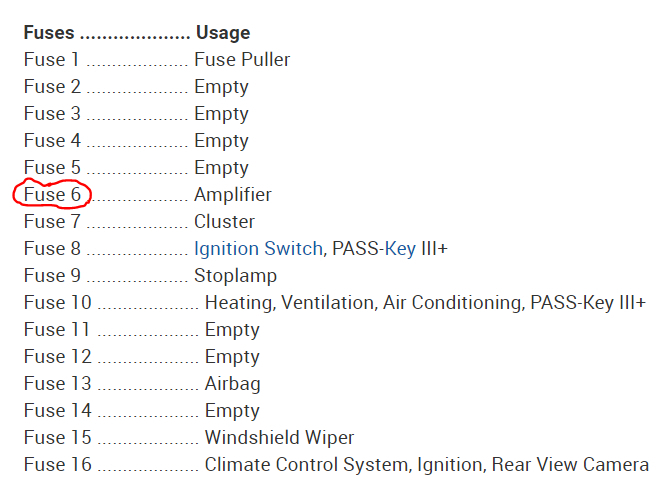Click the Stoplamp usage entry
The image size is (659, 482).
pos(235,276)
